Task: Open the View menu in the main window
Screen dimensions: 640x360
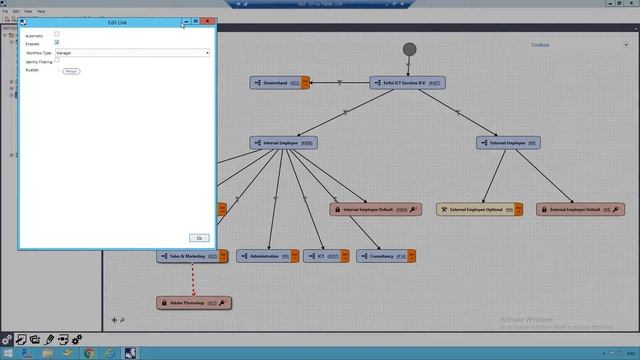Action: [x=28, y=11]
